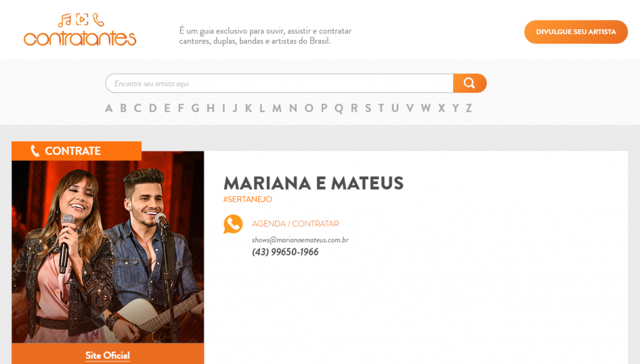Click the music note icon above logo
Screen dimensions: 640x364
[64, 20]
